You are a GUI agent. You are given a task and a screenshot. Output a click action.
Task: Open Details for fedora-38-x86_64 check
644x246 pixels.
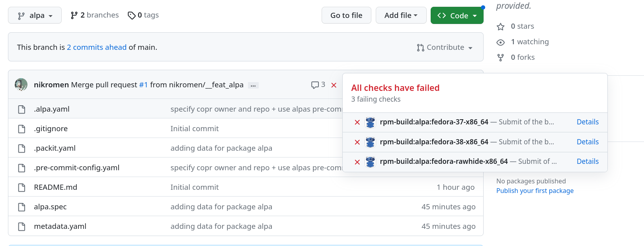[587, 142]
